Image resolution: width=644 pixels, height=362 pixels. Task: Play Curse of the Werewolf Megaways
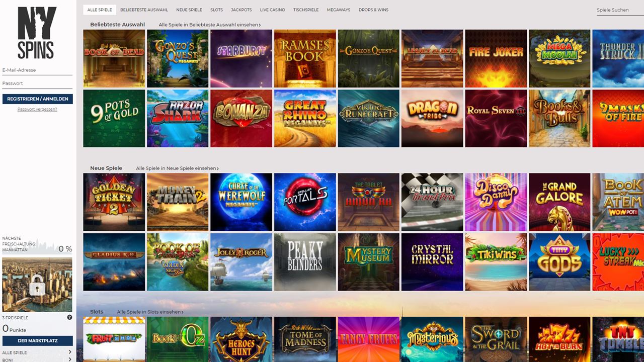click(242, 202)
